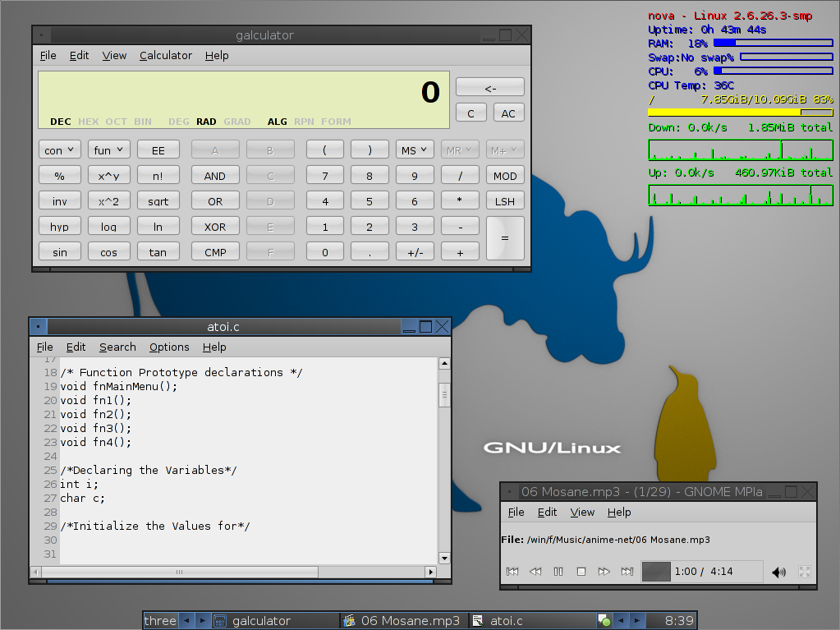Click the LSH button
The height and width of the screenshot is (630, 840).
(505, 201)
